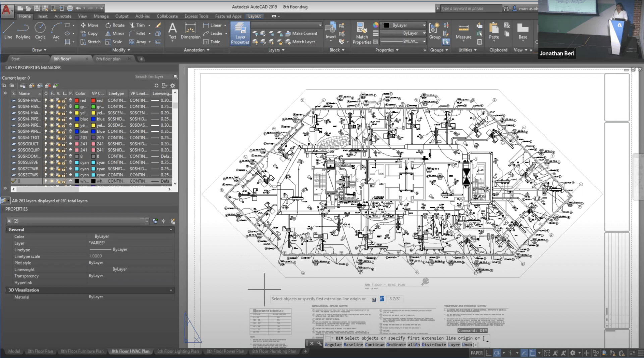
Task: Toggle freeze on the $0$ODUCT layer
Action: [52, 144]
